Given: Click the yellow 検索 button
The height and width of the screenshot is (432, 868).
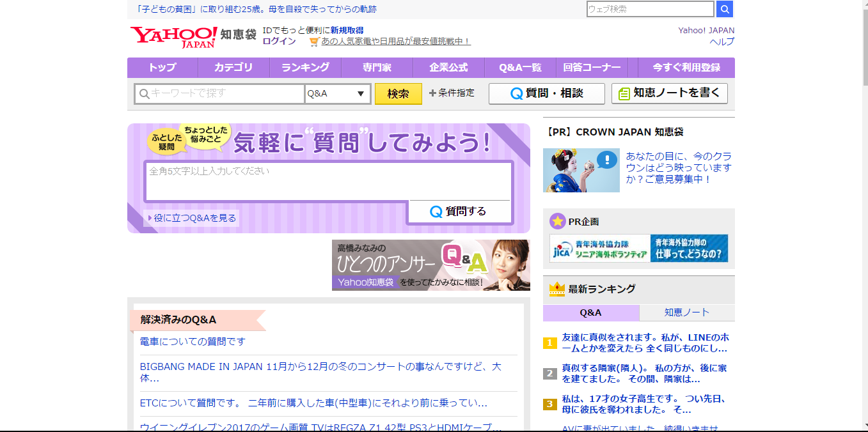Looking at the screenshot, I should 398,93.
